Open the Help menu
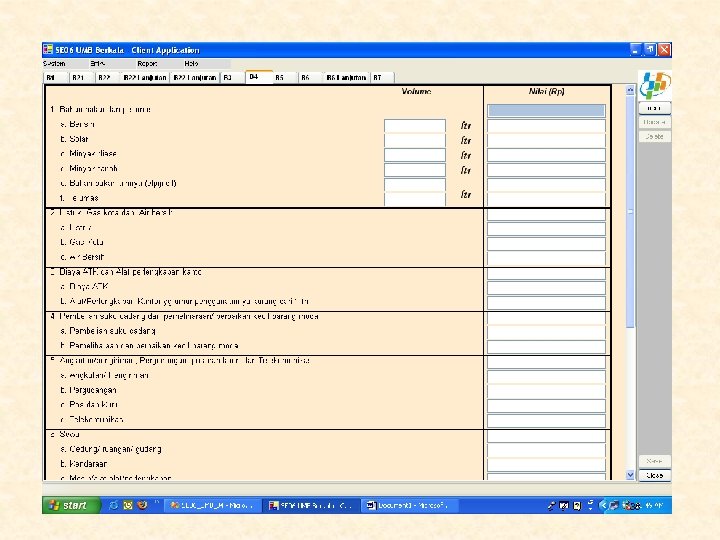The height and width of the screenshot is (540, 720). point(191,63)
